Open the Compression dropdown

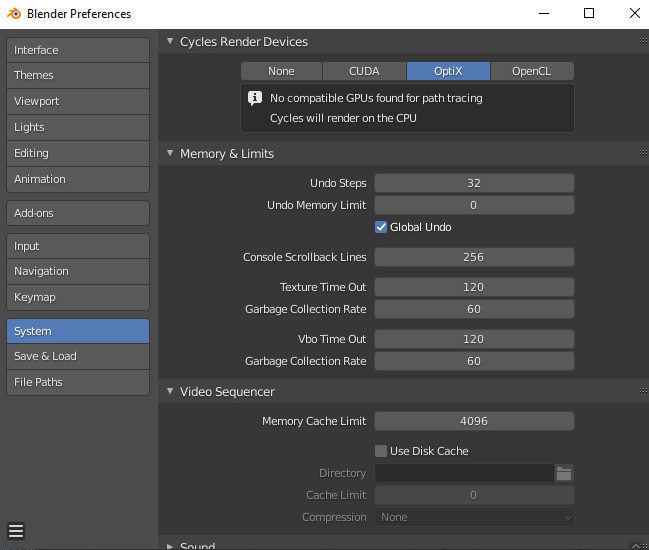coord(474,517)
